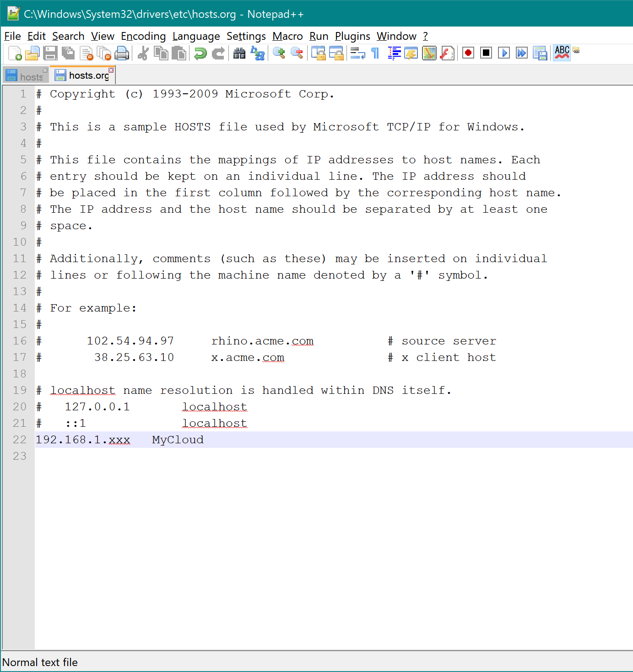Open the Language menu

tap(196, 36)
